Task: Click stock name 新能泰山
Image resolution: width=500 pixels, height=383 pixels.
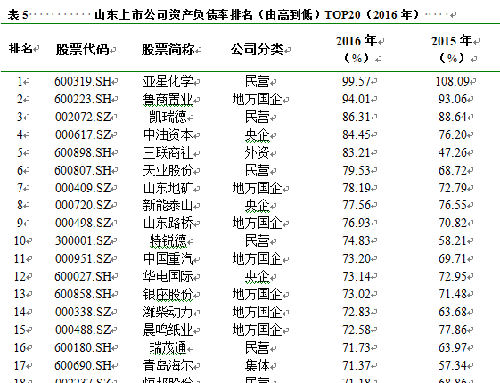Action: [168, 205]
